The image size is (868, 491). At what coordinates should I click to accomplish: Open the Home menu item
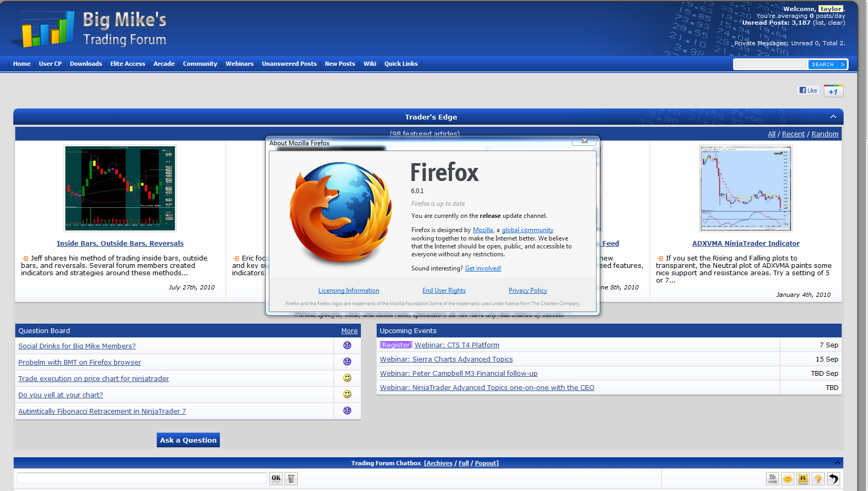[x=22, y=64]
